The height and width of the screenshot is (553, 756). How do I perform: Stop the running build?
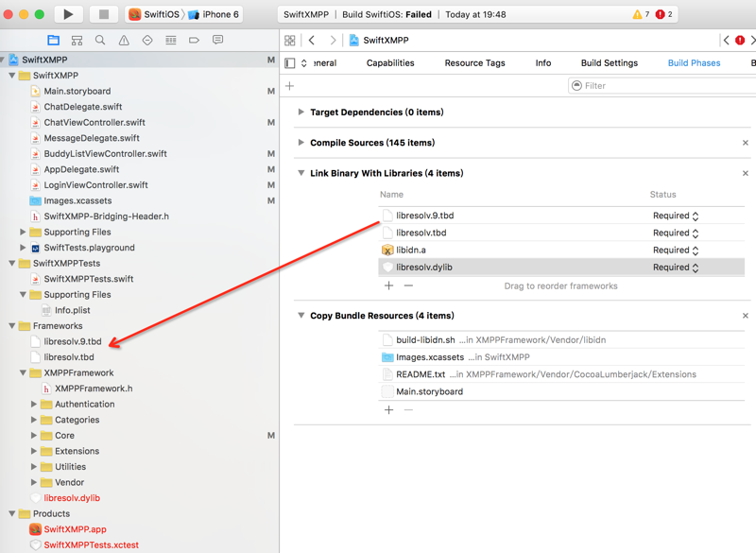[104, 14]
